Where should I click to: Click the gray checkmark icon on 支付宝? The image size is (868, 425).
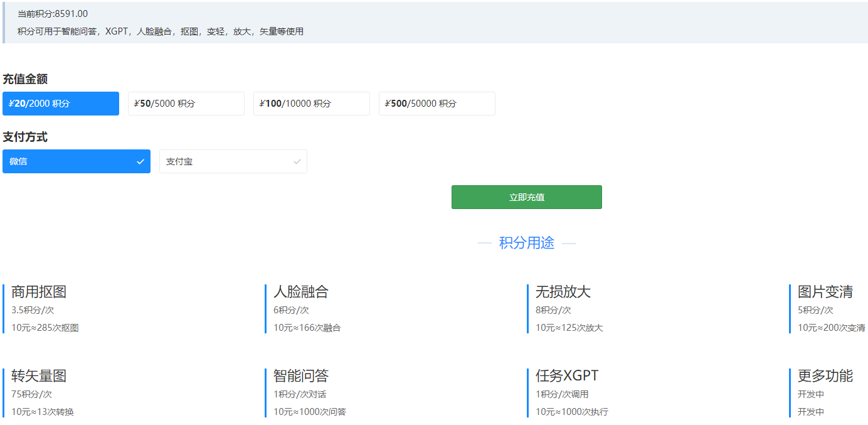pos(297,161)
